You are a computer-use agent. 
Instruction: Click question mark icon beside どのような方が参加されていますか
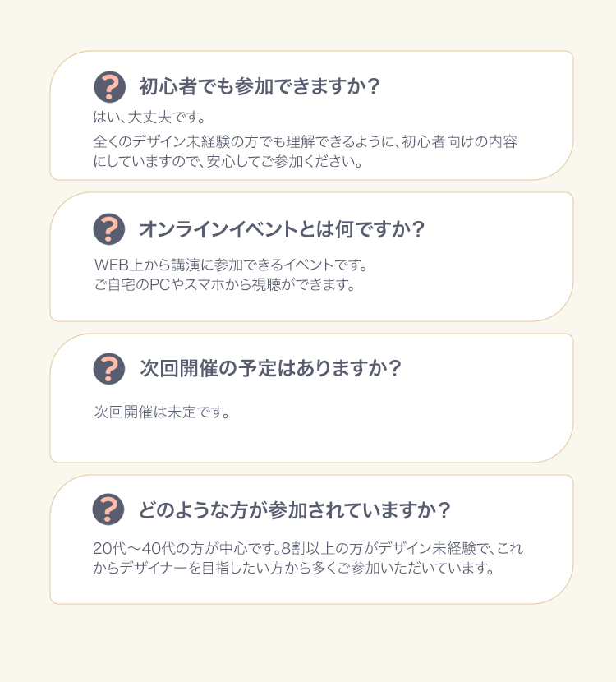click(108, 509)
